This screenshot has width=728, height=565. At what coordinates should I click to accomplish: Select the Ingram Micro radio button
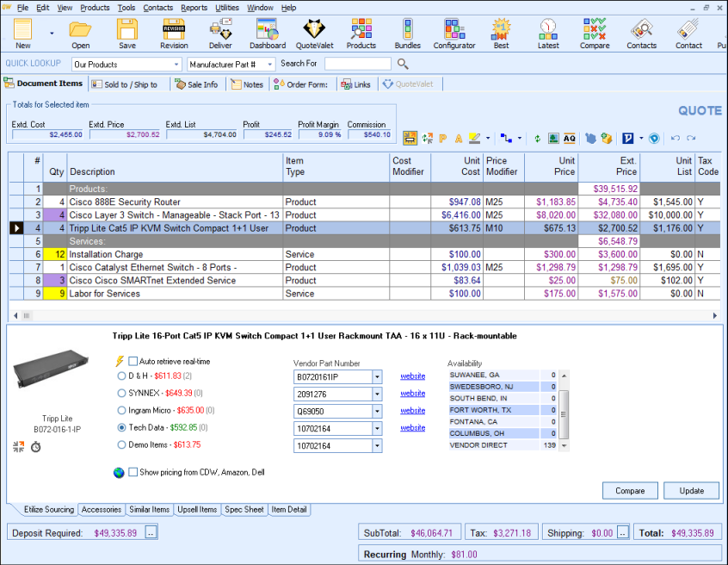[x=121, y=410]
